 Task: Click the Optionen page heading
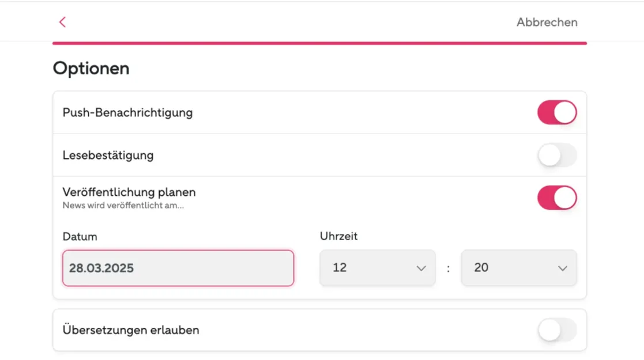(91, 69)
